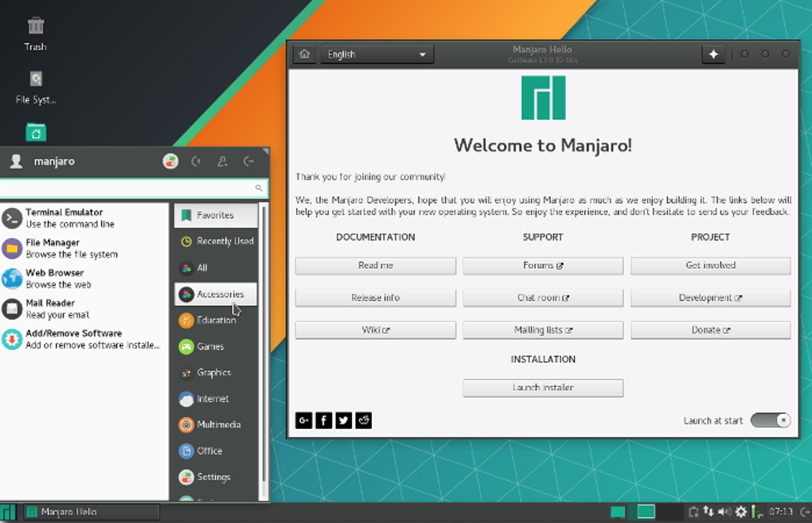Screen dimensions: 812x523
Task: Select the Multimedia category
Action: coord(216,424)
